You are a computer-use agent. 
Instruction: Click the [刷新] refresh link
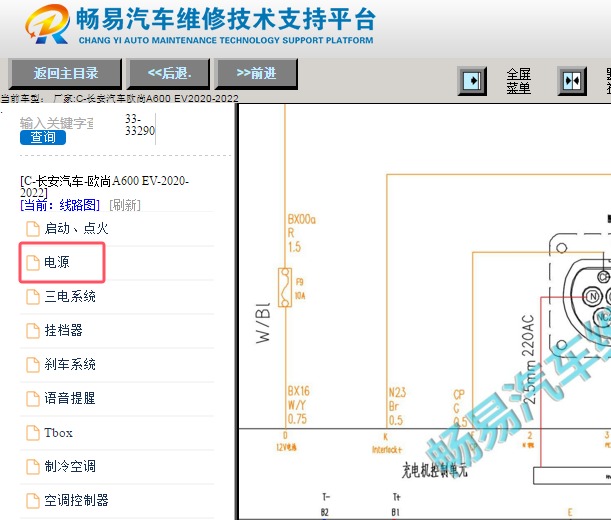(125, 205)
